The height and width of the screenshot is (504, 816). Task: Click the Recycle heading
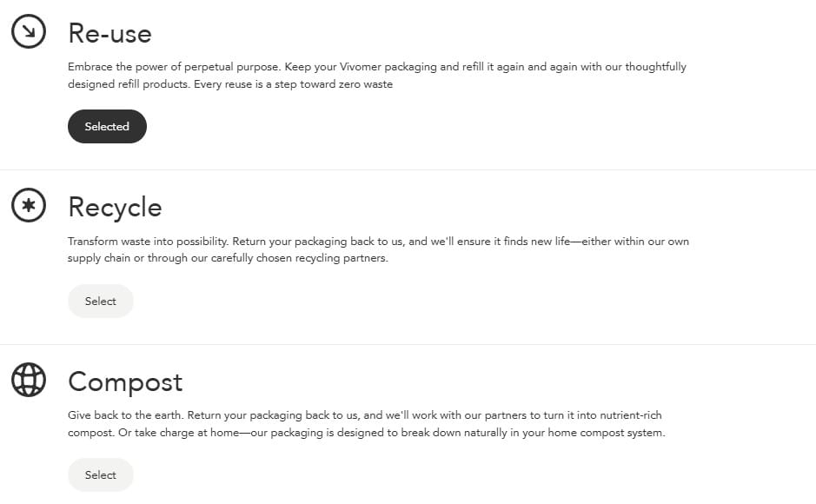[115, 208]
